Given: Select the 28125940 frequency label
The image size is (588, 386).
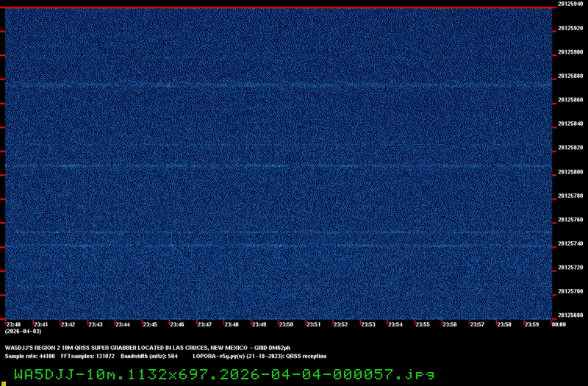Looking at the screenshot, I should point(570,4).
